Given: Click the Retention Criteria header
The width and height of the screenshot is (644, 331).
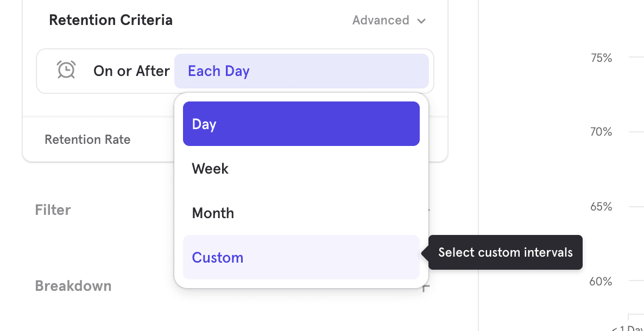Looking at the screenshot, I should tap(111, 20).
